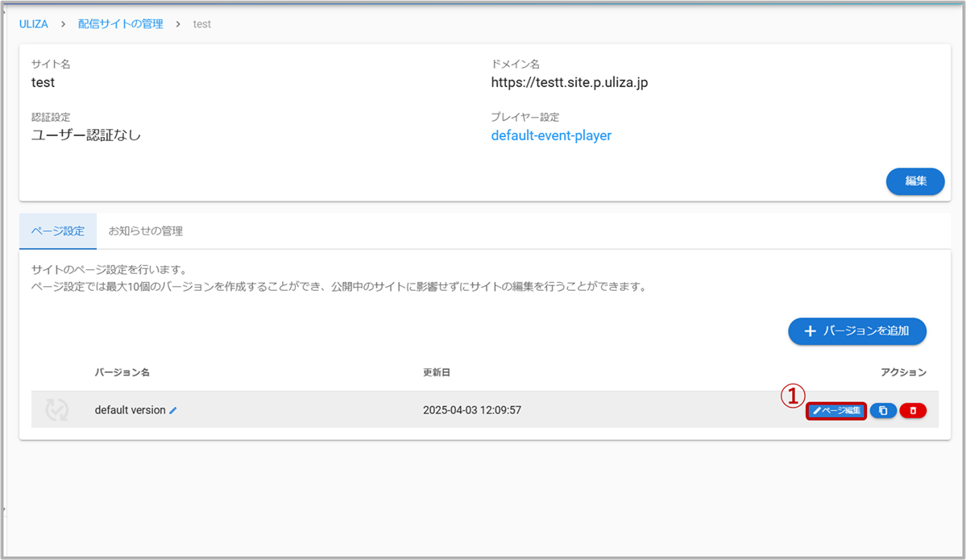966x560 pixels.
Task: Click the blue copy version icon
Action: point(883,411)
